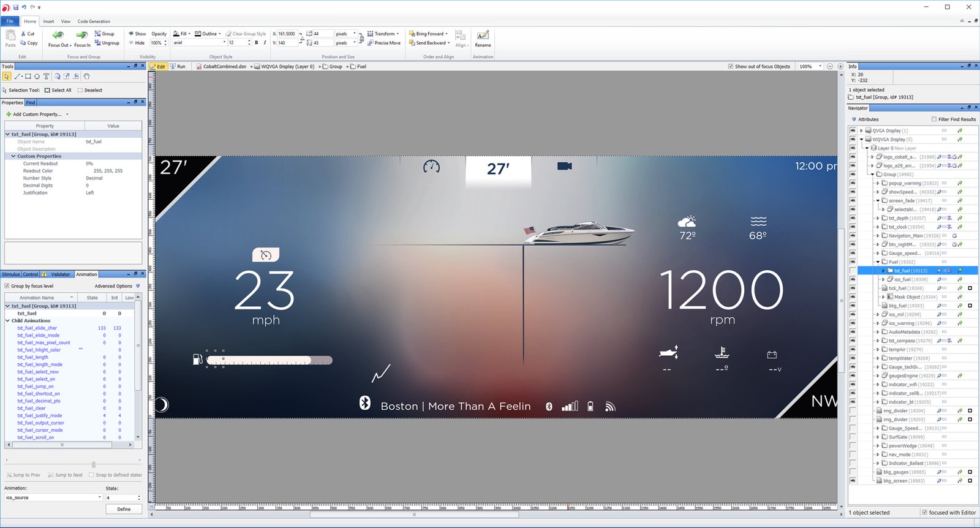This screenshot has width=980, height=528.
Task: Click the animation state slider handle
Action: point(94,464)
